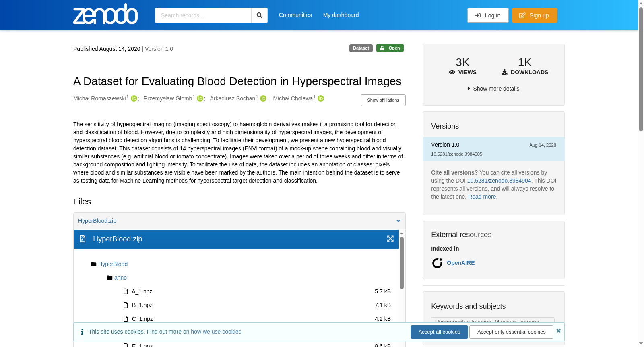This screenshot has width=644, height=347.
Task: Click the Keywords and subjects heading
Action: pos(468,306)
